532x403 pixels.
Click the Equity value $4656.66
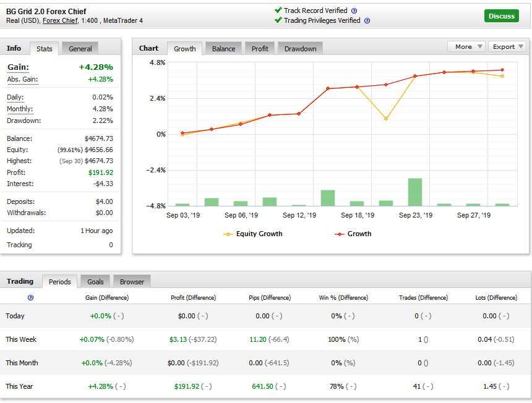(99, 150)
